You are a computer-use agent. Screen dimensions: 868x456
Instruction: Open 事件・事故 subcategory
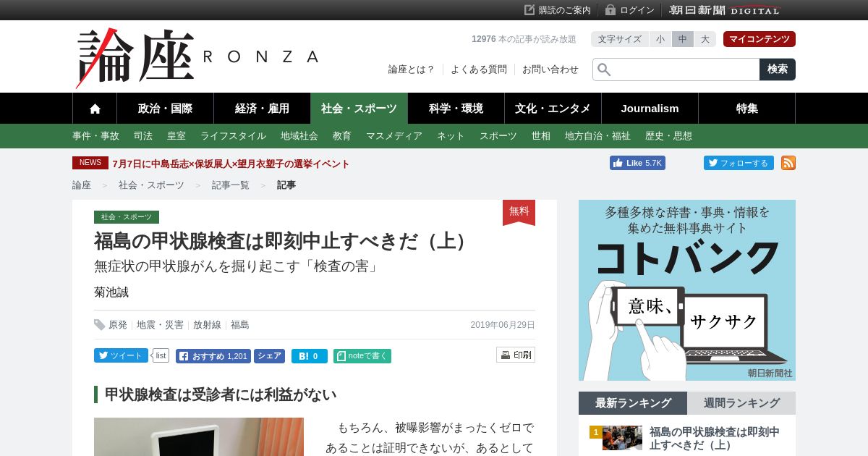tap(95, 136)
